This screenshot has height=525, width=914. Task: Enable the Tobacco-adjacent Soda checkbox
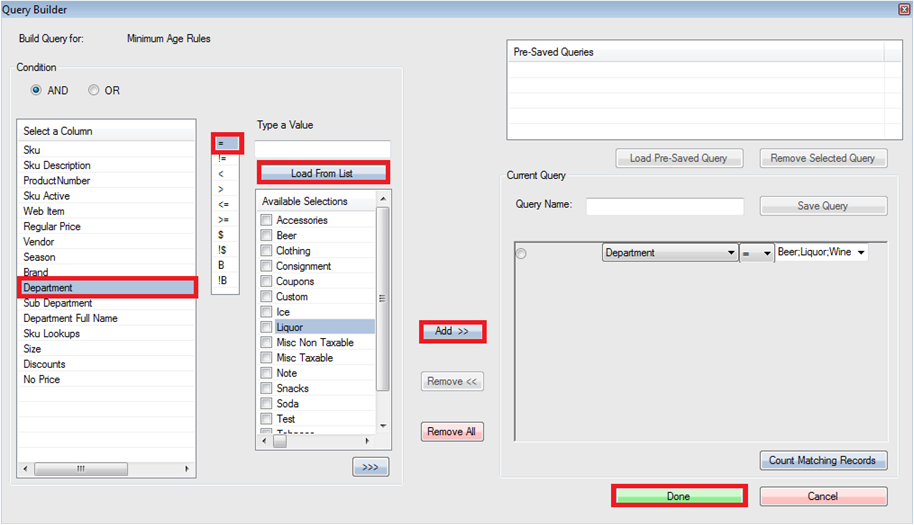pyautogui.click(x=266, y=404)
